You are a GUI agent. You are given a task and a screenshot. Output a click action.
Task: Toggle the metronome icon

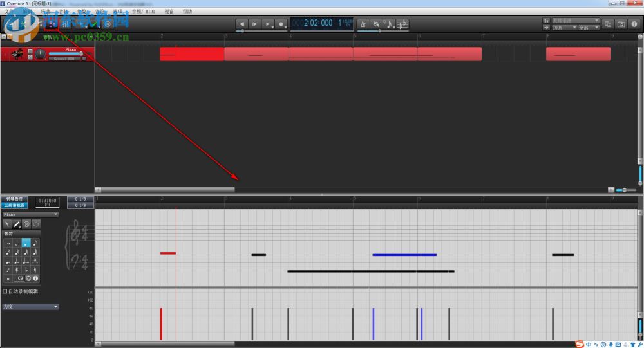pyautogui.click(x=363, y=24)
